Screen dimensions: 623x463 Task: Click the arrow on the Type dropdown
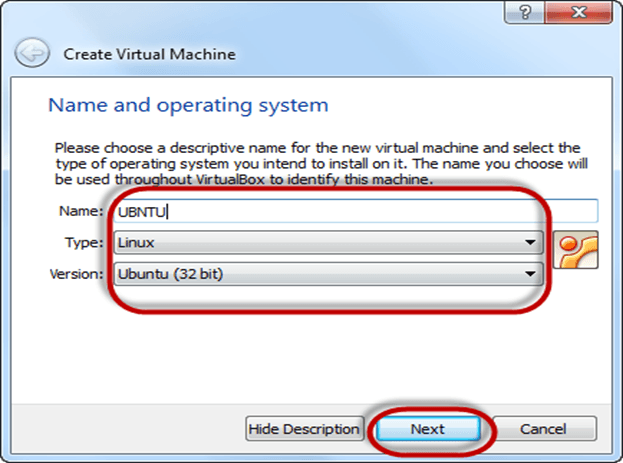click(x=527, y=243)
